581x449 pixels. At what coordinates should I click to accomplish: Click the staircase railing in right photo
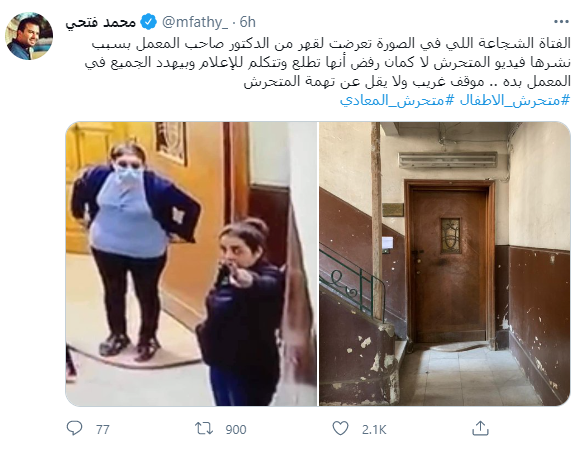(352, 278)
